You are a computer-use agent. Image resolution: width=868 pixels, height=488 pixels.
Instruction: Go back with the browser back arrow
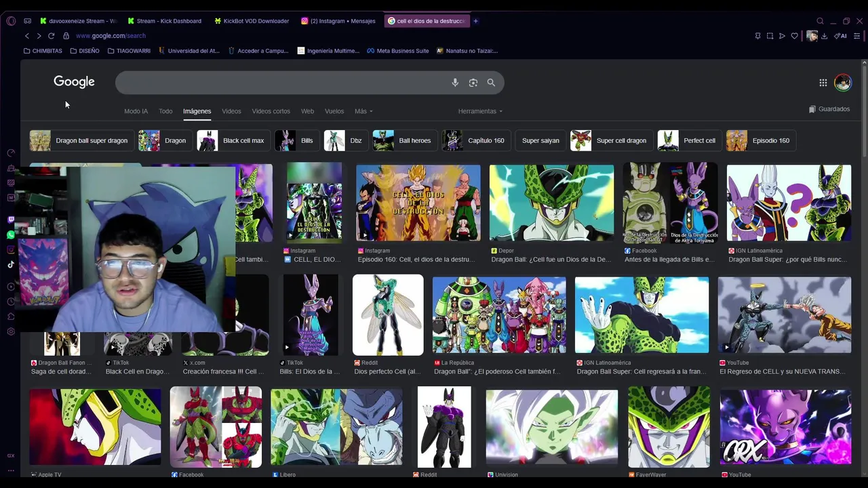(27, 36)
